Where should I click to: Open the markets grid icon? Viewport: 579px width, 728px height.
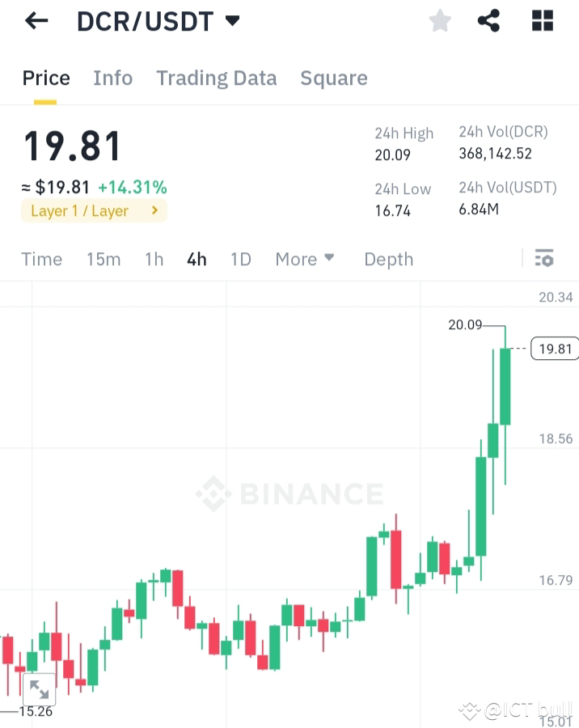(541, 20)
